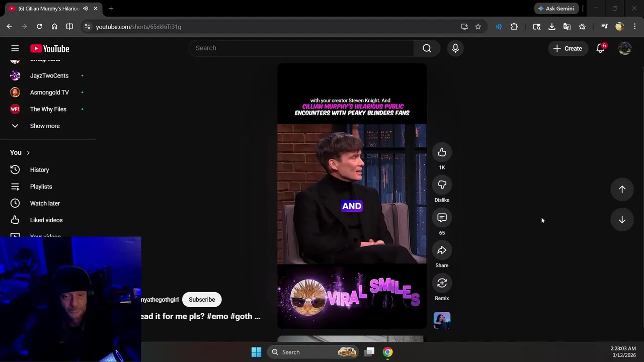644x362 pixels.
Task: Open the comments panel showing 65
Action: 442,218
